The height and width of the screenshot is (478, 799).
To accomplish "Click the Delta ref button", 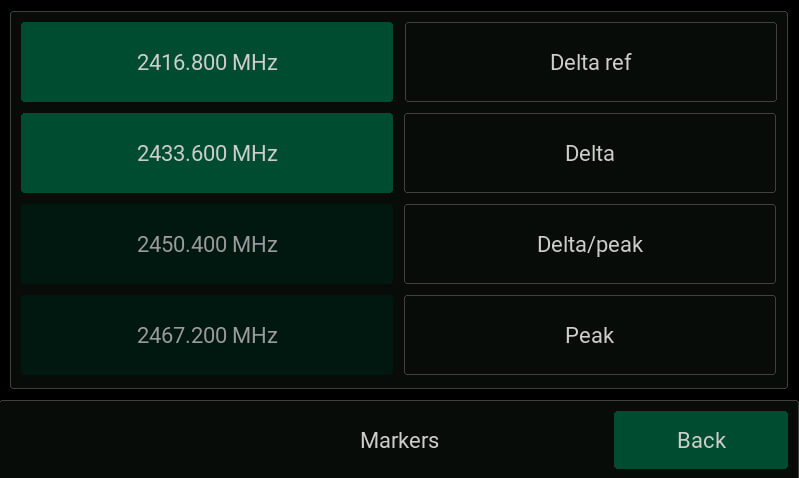I will [590, 62].
